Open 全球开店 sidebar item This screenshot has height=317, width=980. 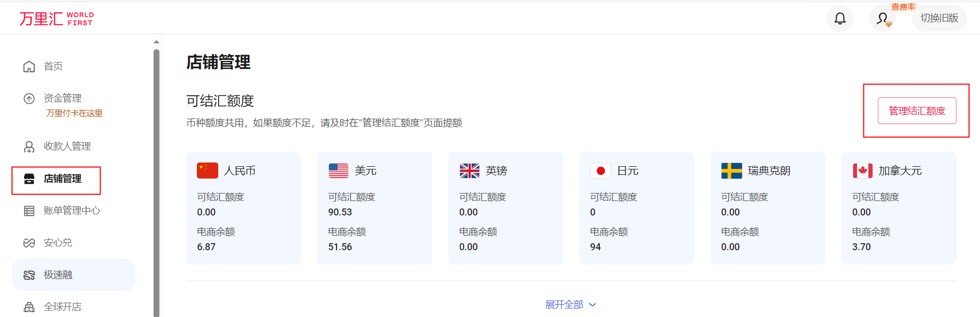click(63, 307)
